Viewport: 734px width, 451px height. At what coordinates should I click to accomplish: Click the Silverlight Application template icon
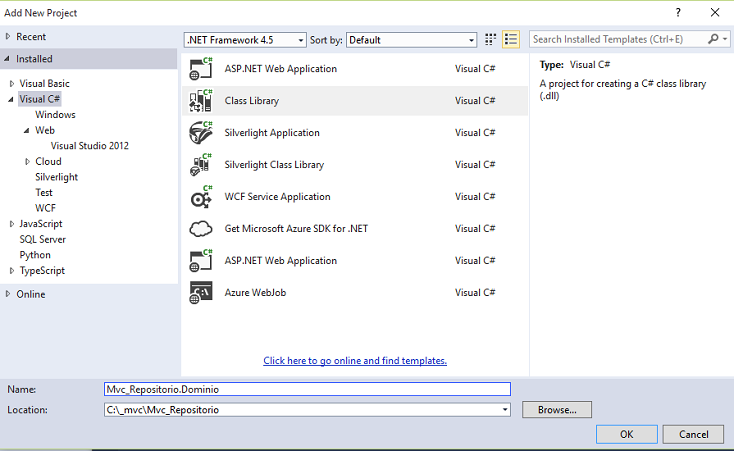click(201, 133)
